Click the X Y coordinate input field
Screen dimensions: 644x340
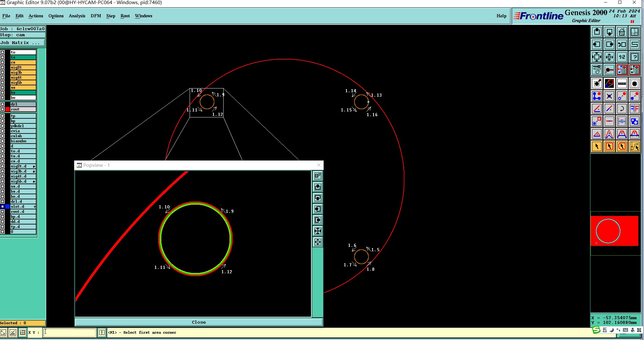click(69, 332)
